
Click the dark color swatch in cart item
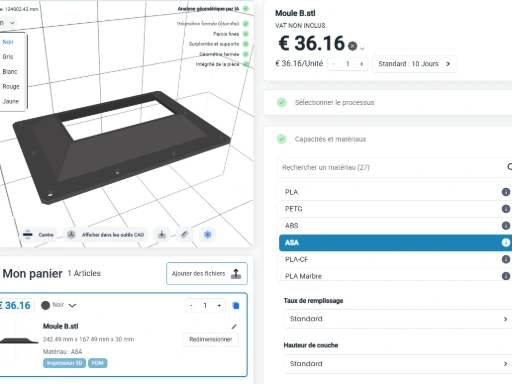coord(45,305)
